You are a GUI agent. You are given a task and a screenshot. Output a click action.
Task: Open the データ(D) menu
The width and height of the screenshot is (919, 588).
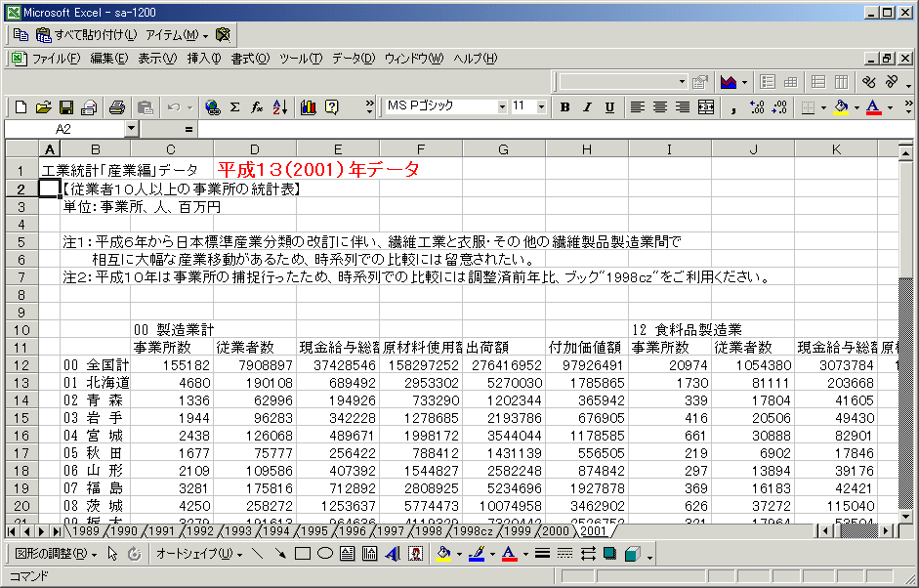pyautogui.click(x=354, y=59)
